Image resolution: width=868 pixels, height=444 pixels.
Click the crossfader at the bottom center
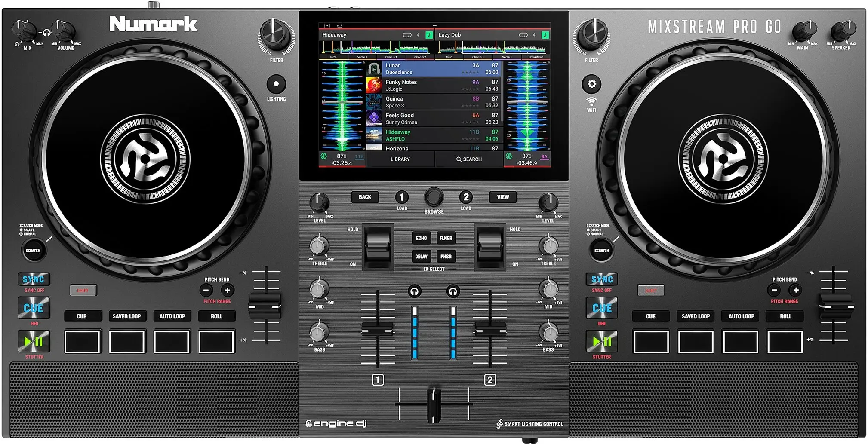click(434, 404)
